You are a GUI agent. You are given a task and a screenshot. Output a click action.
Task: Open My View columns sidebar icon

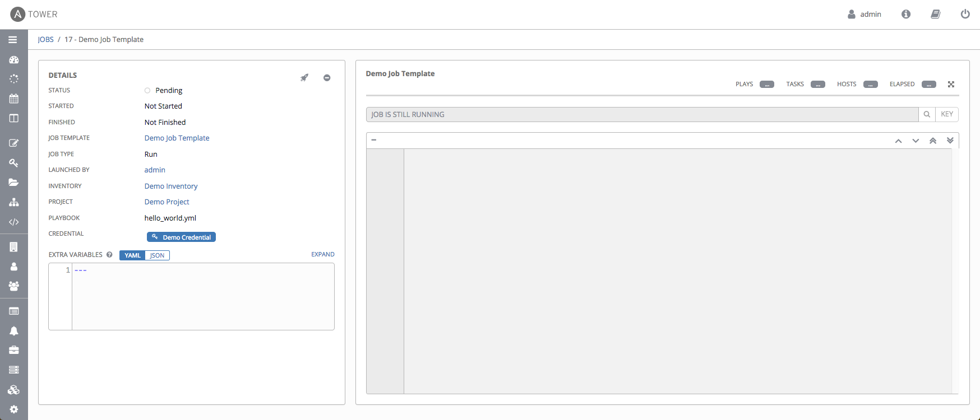coord(14,118)
